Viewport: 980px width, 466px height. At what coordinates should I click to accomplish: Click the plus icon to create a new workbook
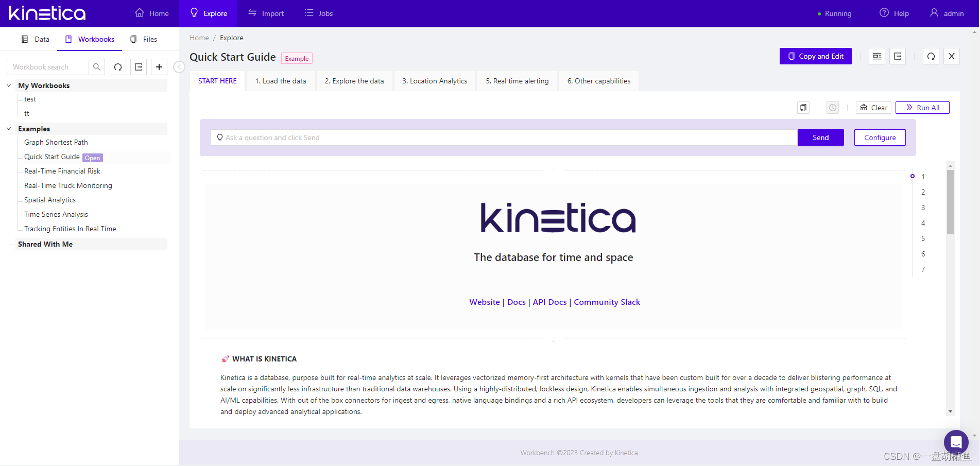tap(159, 67)
